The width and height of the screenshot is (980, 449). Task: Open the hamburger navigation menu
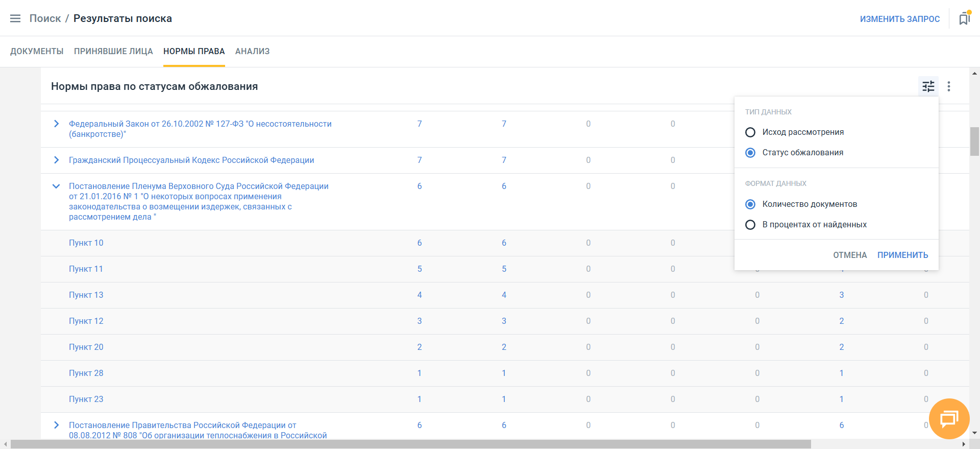point(15,18)
